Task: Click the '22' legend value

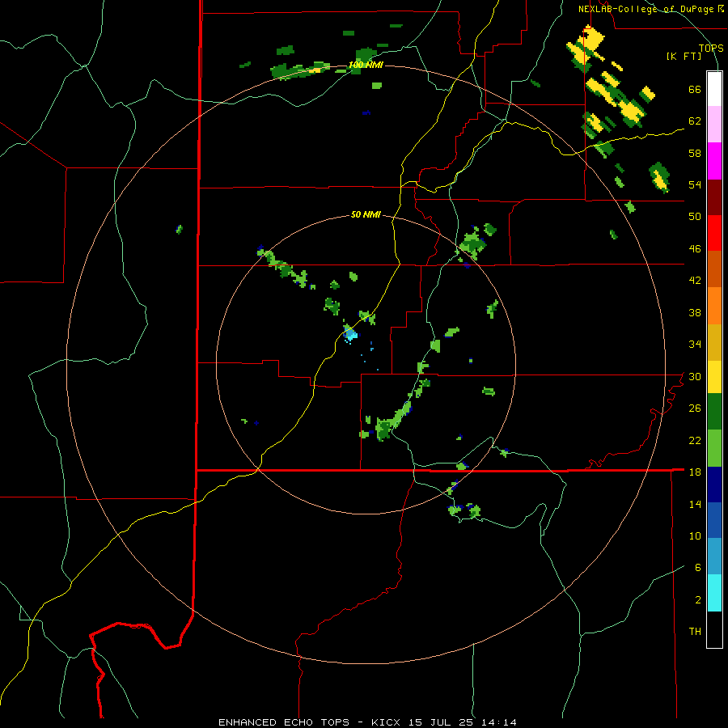Action: [x=695, y=440]
